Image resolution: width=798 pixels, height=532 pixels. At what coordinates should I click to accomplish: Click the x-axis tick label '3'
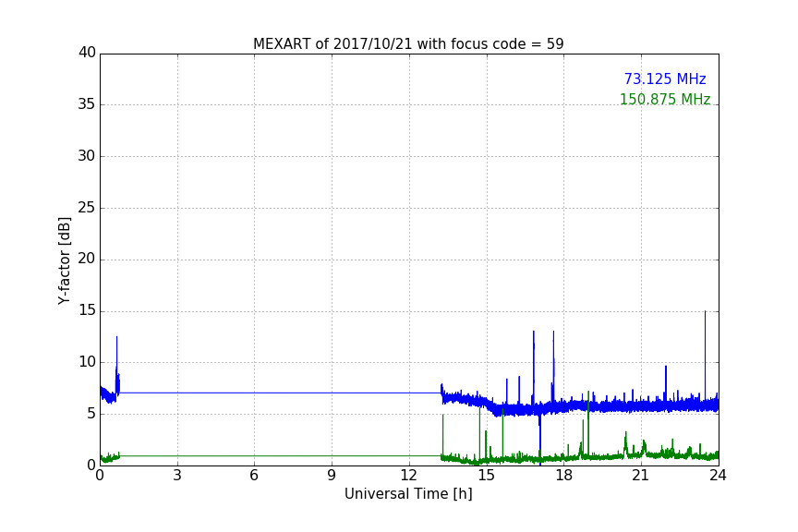(177, 476)
